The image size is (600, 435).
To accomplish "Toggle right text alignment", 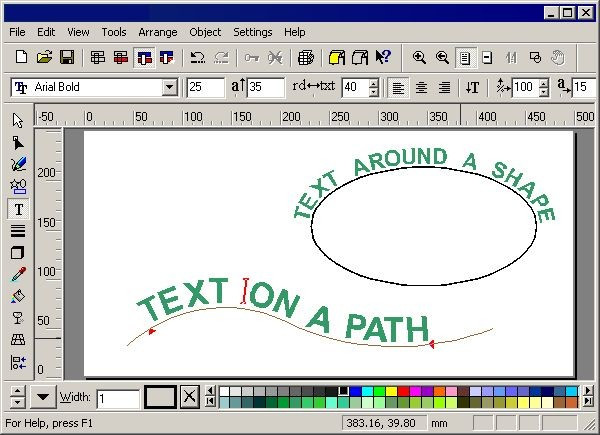I will click(444, 88).
